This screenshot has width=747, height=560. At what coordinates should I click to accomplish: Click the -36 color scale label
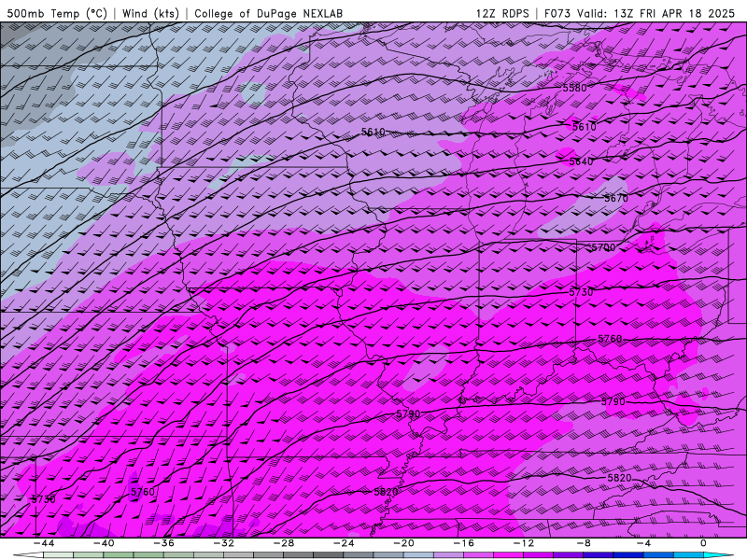tap(163, 543)
